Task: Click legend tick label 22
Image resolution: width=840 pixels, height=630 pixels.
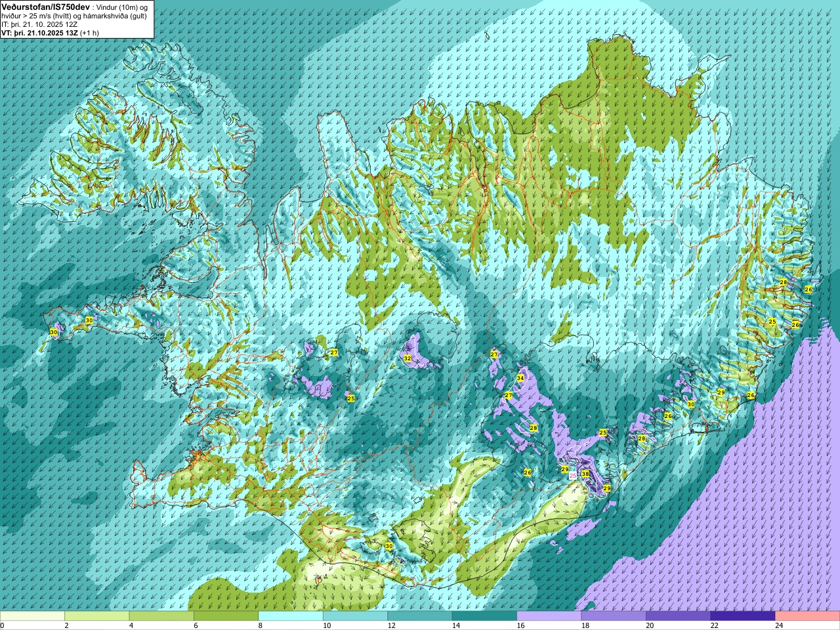Action: [715, 625]
